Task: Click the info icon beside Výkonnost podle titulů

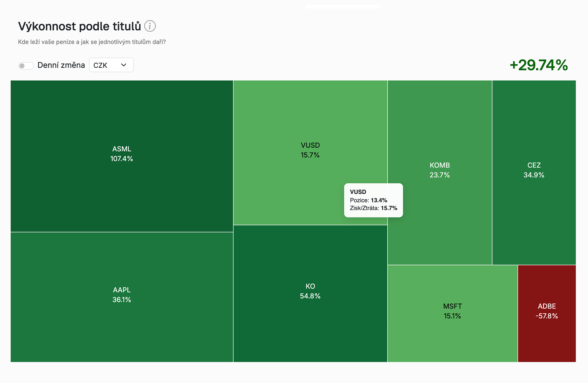Action: click(x=150, y=26)
